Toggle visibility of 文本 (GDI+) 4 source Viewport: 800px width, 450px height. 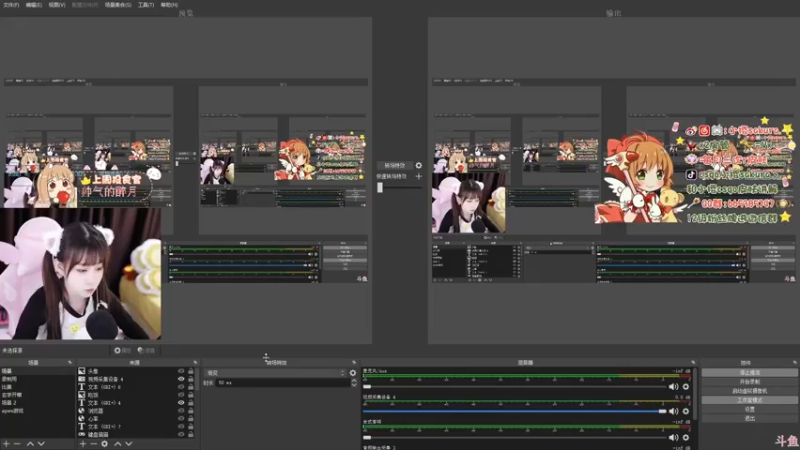point(181,403)
